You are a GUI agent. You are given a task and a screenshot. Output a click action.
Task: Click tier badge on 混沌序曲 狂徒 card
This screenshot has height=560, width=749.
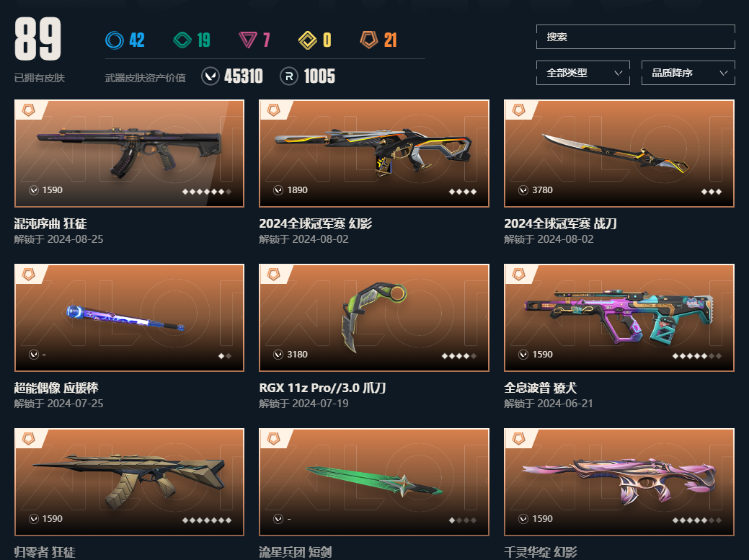point(29,111)
